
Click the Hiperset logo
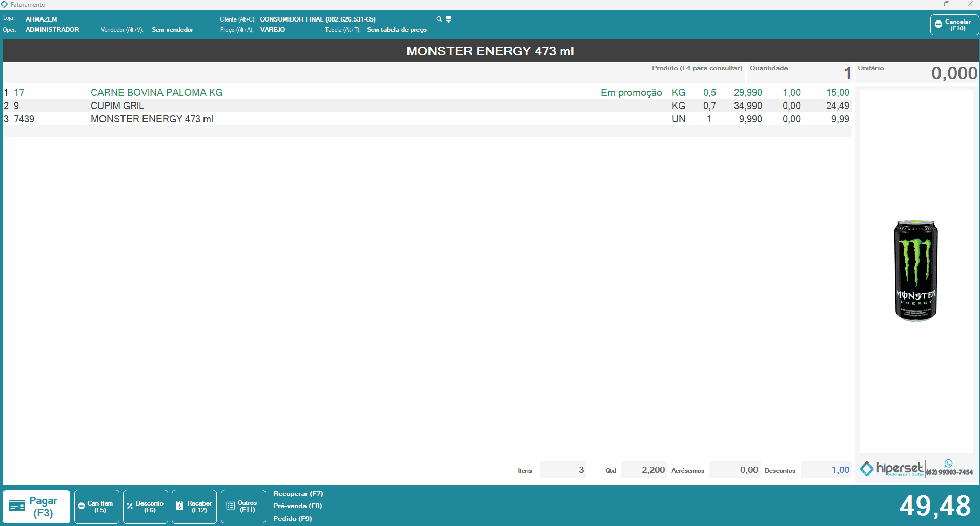[x=892, y=469]
